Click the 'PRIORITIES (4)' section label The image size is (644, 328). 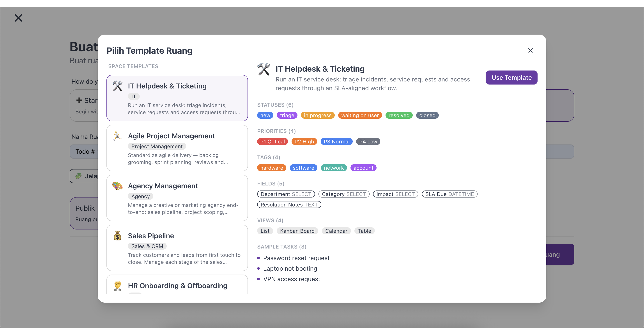pos(276,131)
